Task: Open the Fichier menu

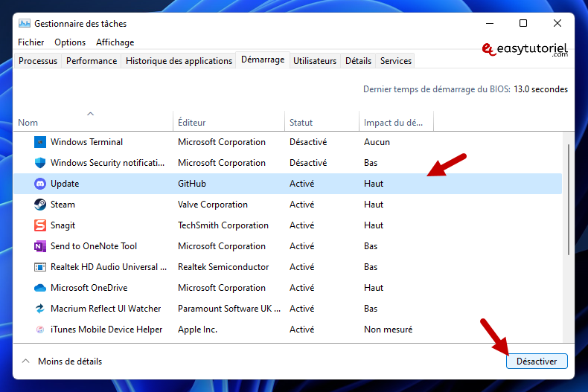Action: 31,42
